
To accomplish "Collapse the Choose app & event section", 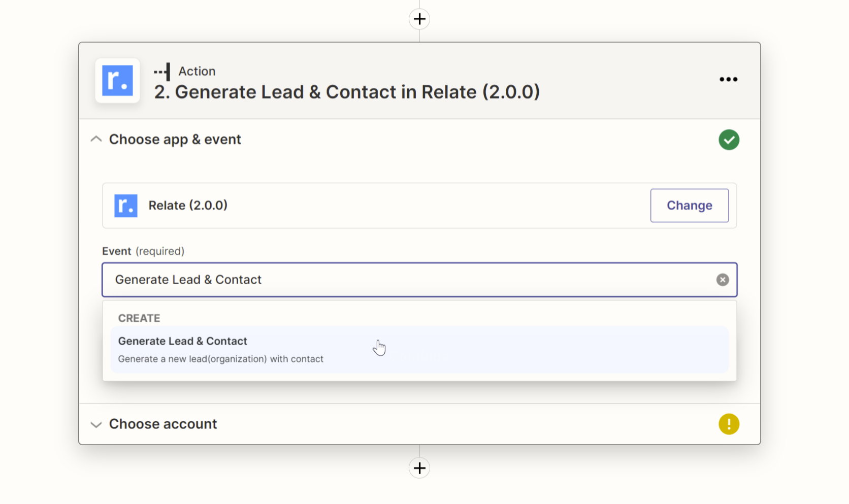I will point(96,139).
